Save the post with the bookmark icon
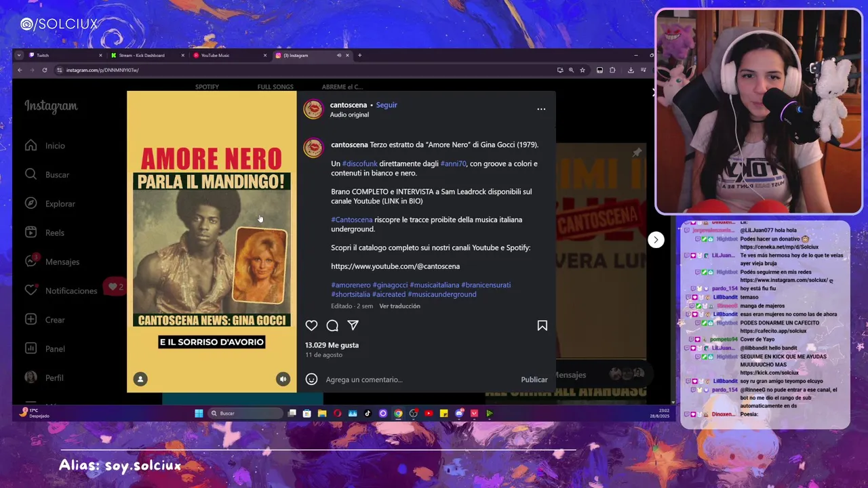The width and height of the screenshot is (868, 488). tap(542, 326)
